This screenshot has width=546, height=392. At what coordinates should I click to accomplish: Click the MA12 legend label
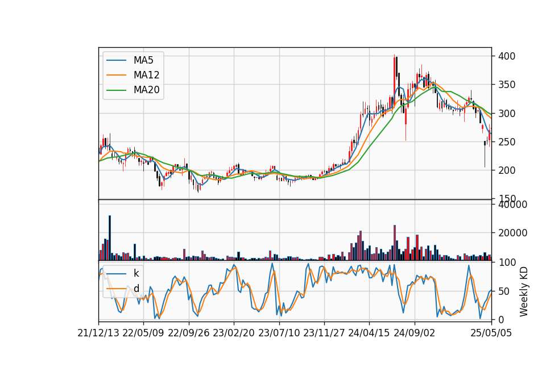[146, 75]
